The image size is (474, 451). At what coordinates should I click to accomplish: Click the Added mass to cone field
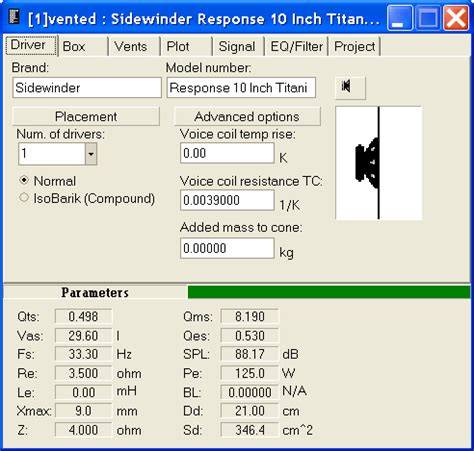(227, 248)
